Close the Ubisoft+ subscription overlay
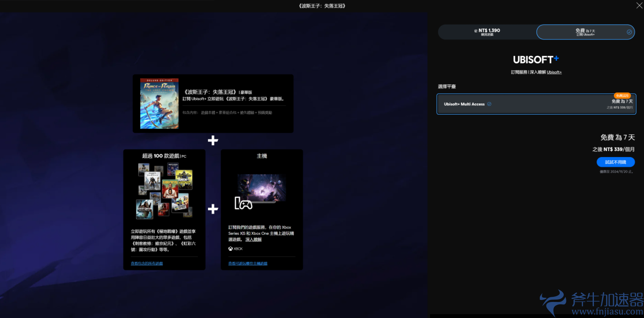644x318 pixels. [x=639, y=5]
